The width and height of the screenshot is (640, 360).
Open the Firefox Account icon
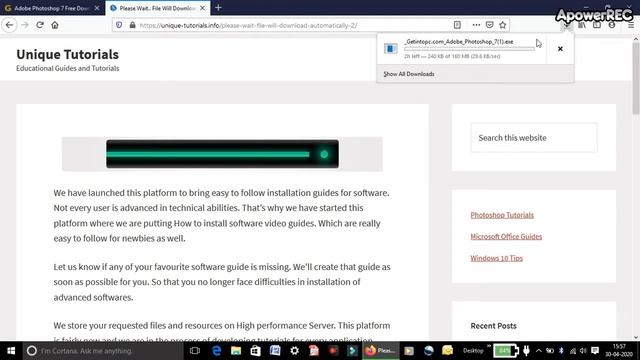611,25
